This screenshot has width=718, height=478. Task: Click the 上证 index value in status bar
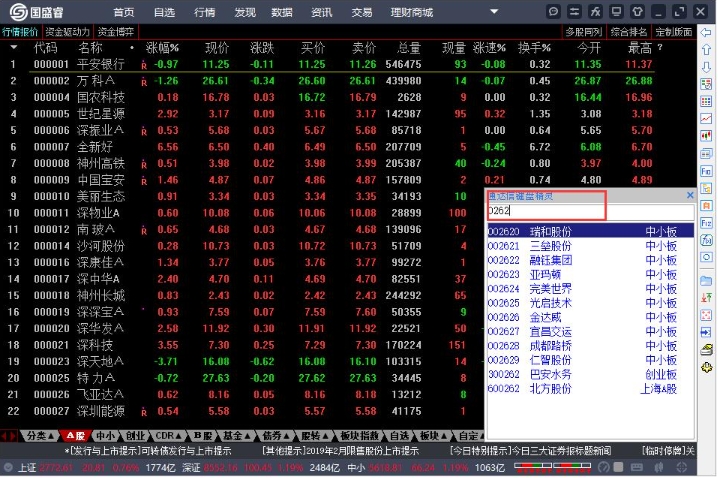click(x=56, y=467)
